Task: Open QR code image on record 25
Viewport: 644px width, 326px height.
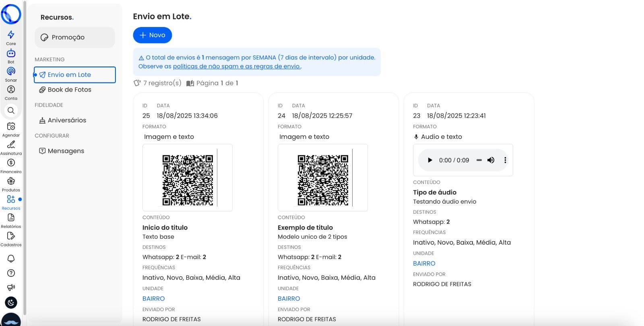Action: [188, 178]
